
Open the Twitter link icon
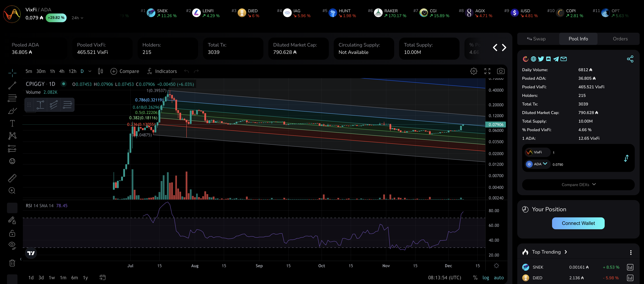tap(541, 59)
